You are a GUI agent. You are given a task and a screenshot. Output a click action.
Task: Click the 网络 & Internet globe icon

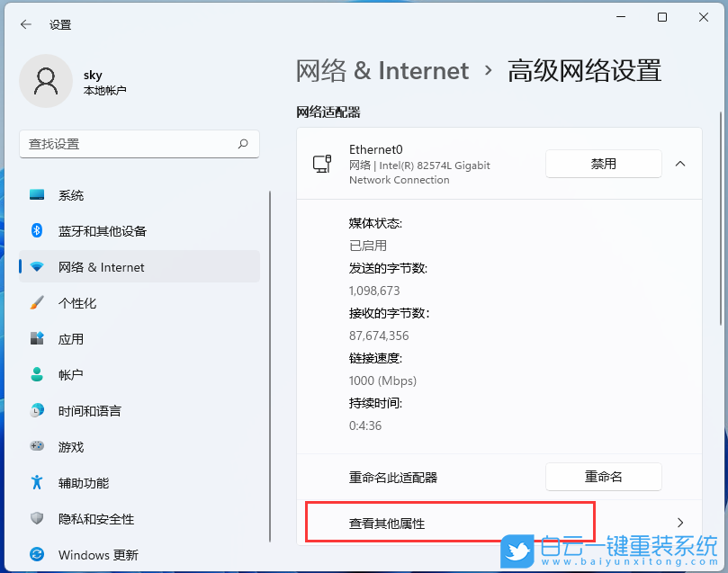pyautogui.click(x=37, y=267)
